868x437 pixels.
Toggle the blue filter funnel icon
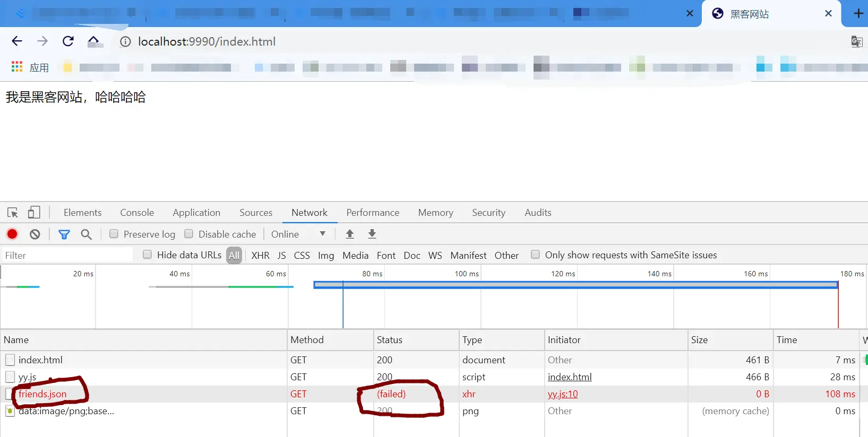pyautogui.click(x=64, y=234)
